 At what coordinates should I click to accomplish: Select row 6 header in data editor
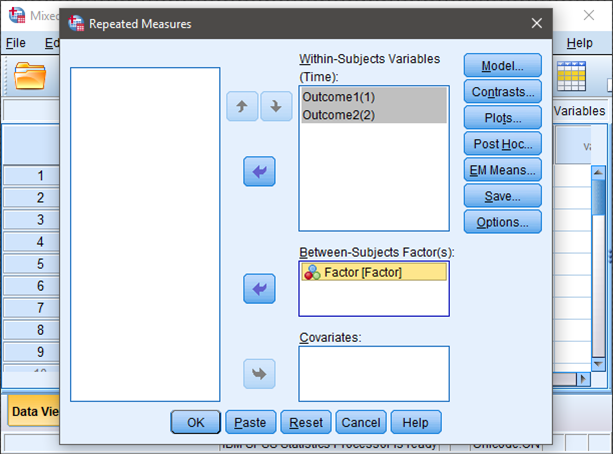[x=31, y=285]
